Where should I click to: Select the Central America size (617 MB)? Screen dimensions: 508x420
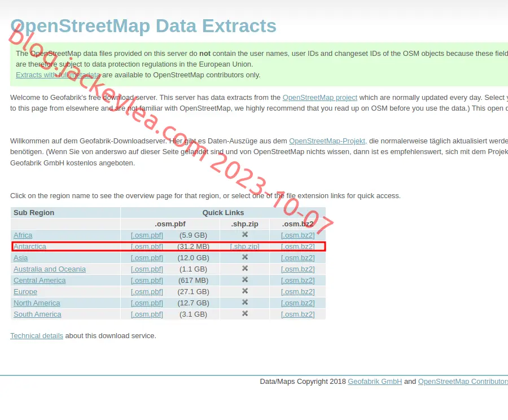click(194, 281)
